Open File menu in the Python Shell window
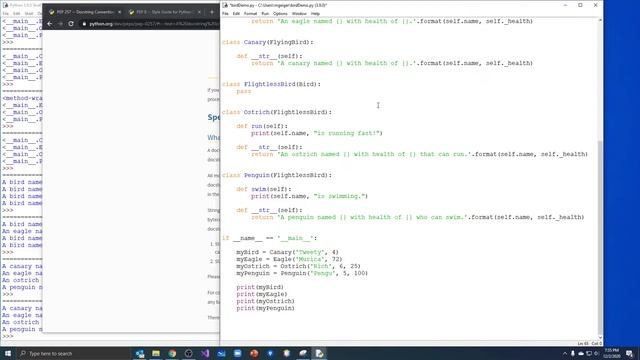 click(x=6, y=13)
